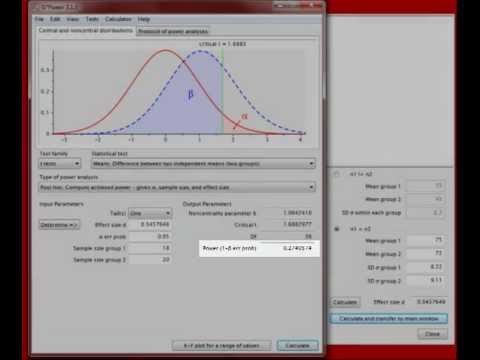Click the α err prob input field
Screen dimensions: 480x360
150,236
